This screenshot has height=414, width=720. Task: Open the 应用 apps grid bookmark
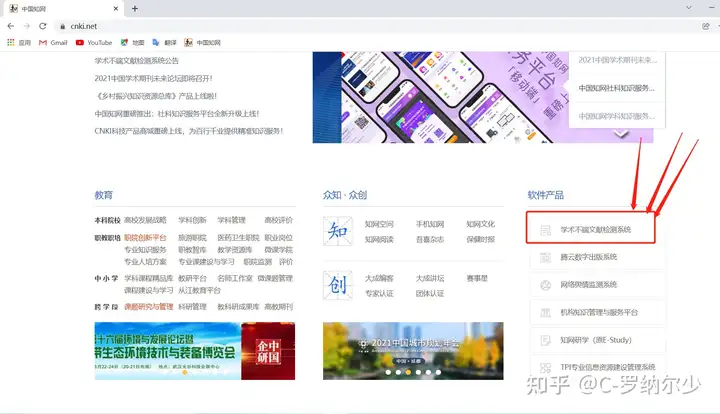(19, 43)
